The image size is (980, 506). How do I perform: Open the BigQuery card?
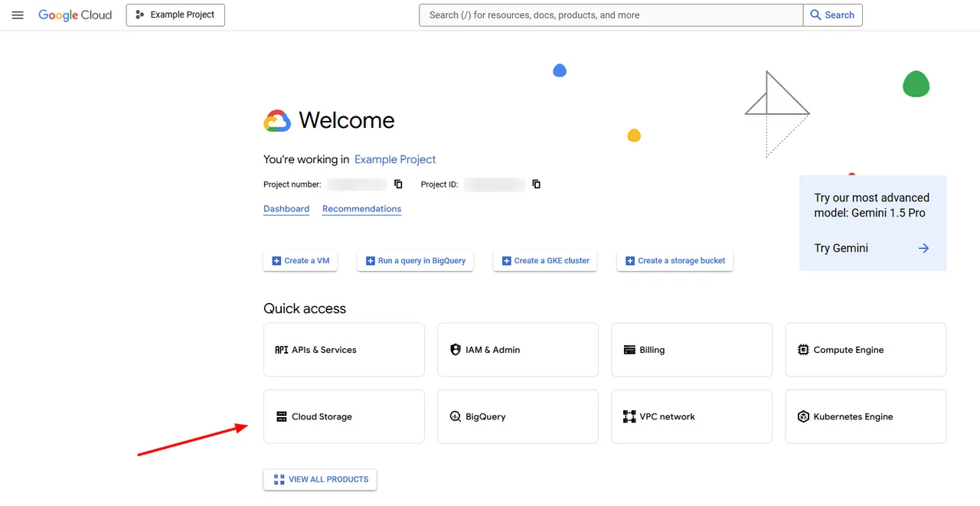pyautogui.click(x=518, y=416)
